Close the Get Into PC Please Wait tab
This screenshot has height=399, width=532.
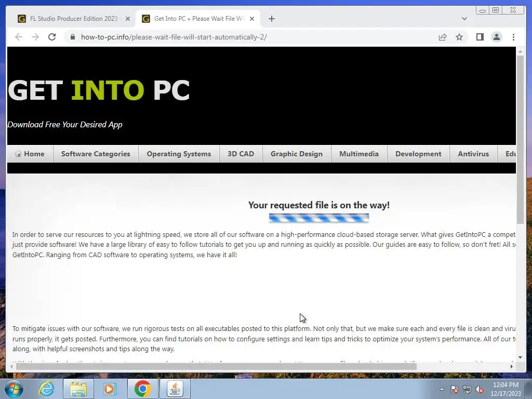pos(252,19)
